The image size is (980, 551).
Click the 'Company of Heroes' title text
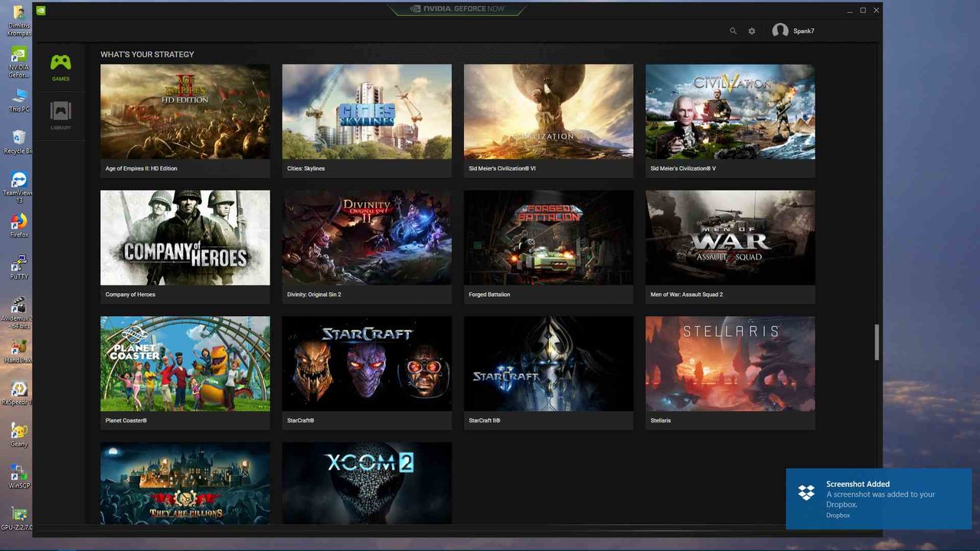click(x=130, y=295)
